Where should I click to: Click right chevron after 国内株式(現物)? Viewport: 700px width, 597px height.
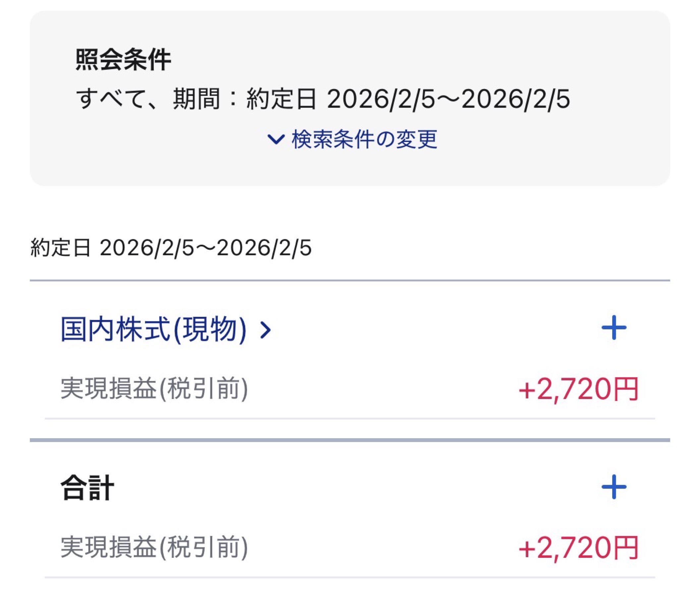pyautogui.click(x=265, y=330)
